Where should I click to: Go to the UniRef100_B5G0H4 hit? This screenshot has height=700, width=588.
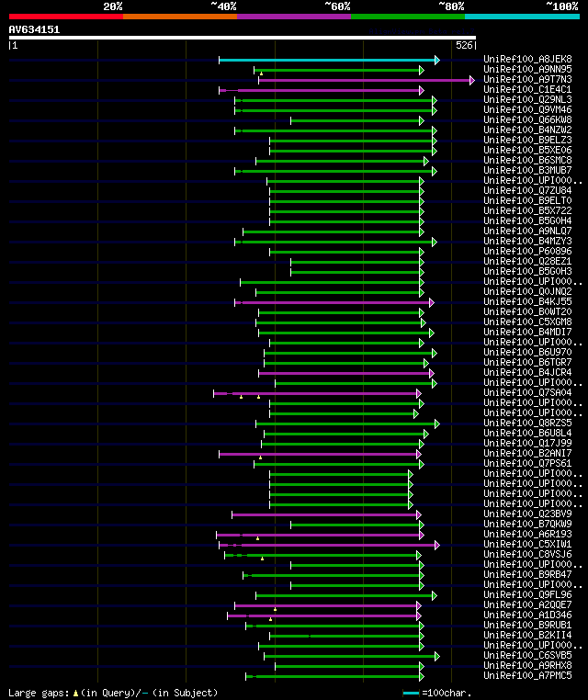point(527,221)
